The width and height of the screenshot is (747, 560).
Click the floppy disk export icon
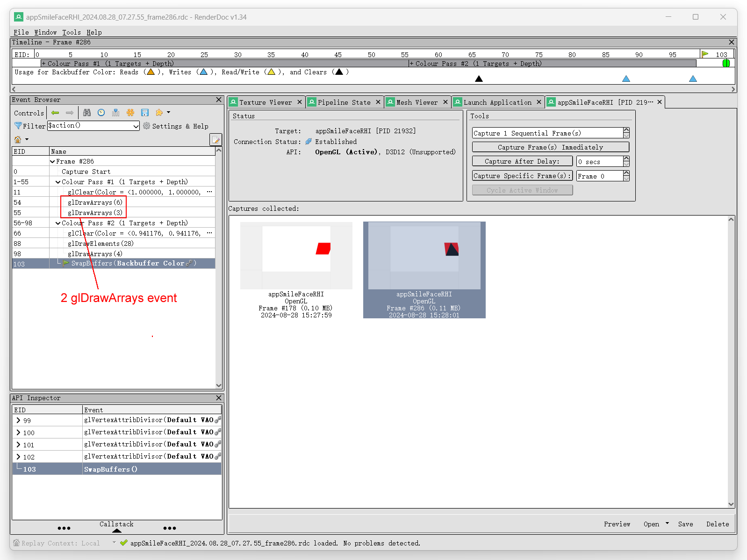(x=145, y=113)
